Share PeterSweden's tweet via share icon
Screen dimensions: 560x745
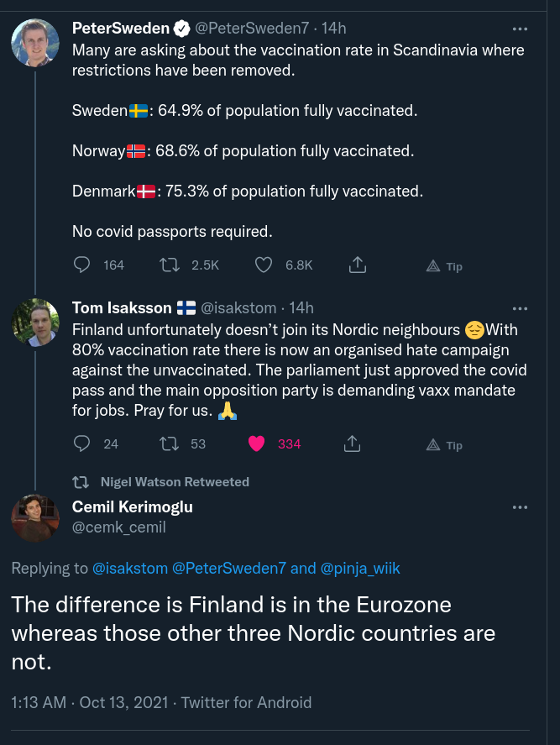pos(357,265)
